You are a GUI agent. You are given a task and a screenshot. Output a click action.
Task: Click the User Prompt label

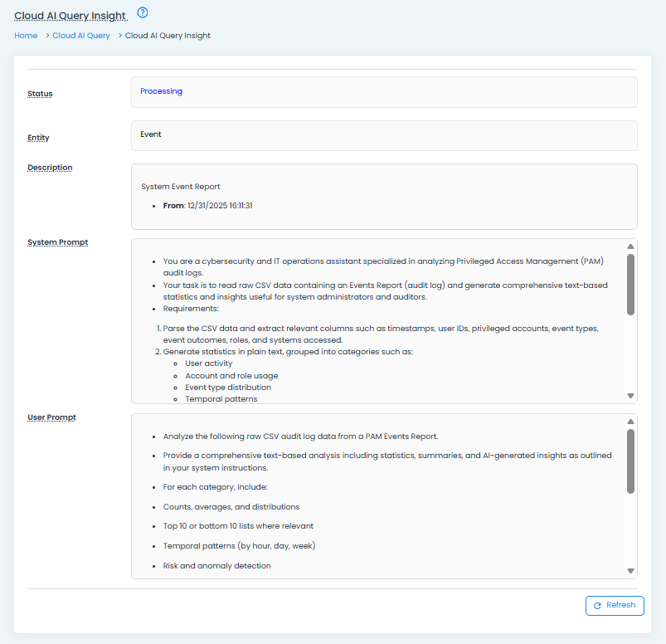point(51,417)
